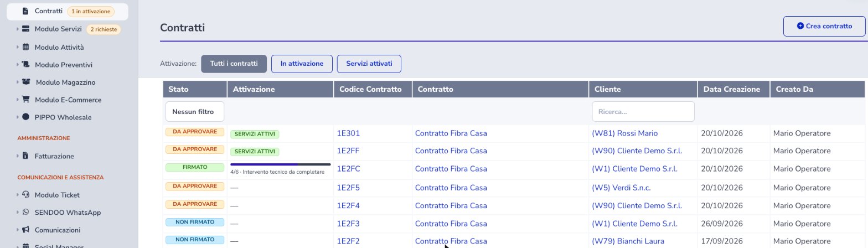
Task: Expand the Modulo Ticket tree arrow
Action: [17, 195]
